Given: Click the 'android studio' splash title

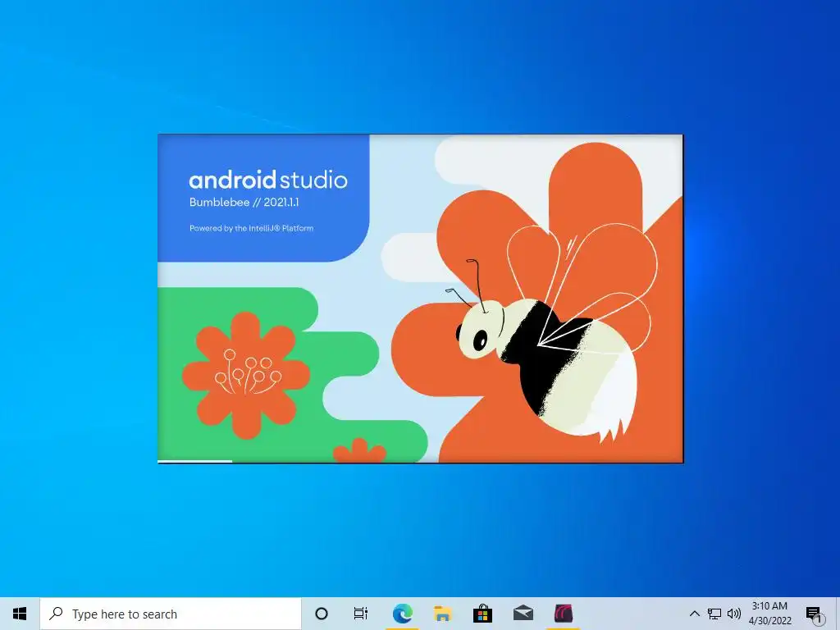Looking at the screenshot, I should click(x=268, y=180).
